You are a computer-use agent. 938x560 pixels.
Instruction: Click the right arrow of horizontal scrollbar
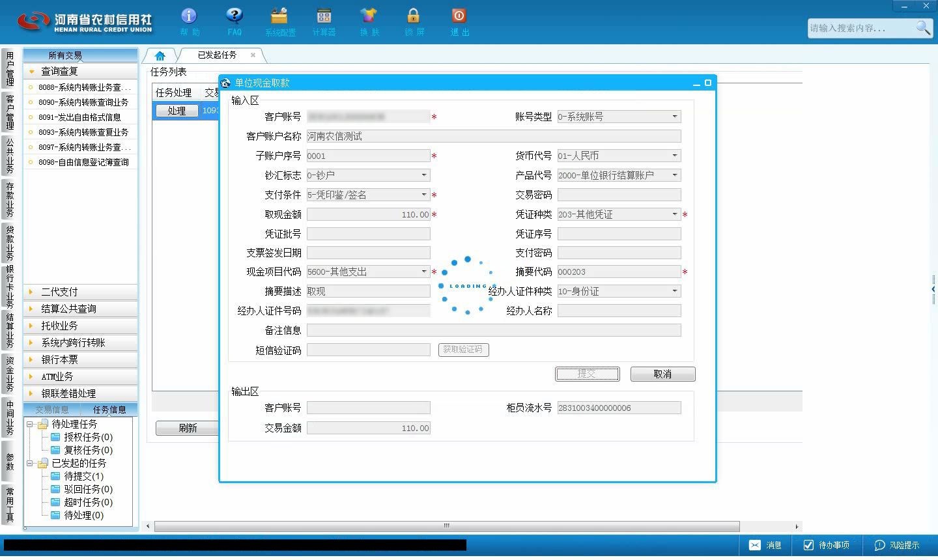(797, 526)
